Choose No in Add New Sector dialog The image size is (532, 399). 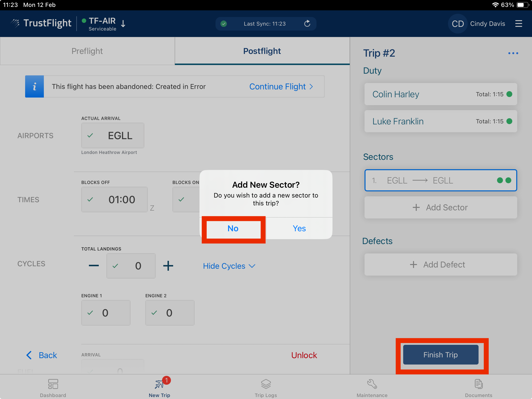[x=233, y=228]
